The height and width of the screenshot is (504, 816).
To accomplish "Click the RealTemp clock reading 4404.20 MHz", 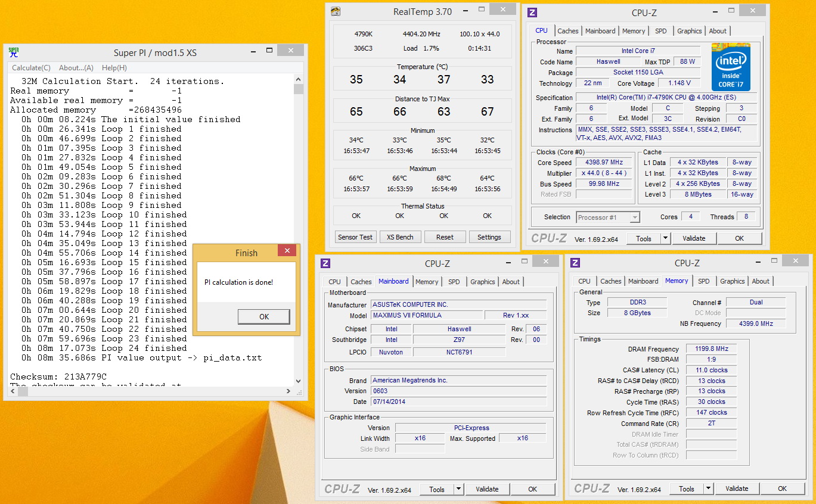I will click(421, 34).
